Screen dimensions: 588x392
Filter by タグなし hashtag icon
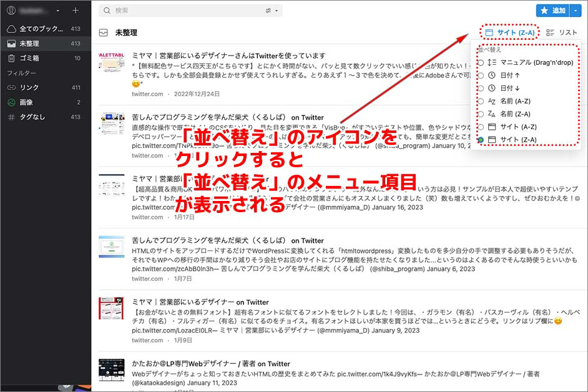tap(11, 117)
